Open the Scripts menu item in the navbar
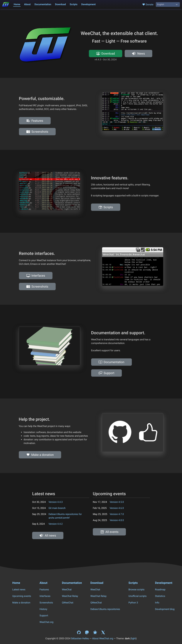The height and width of the screenshot is (644, 182). [74, 4]
